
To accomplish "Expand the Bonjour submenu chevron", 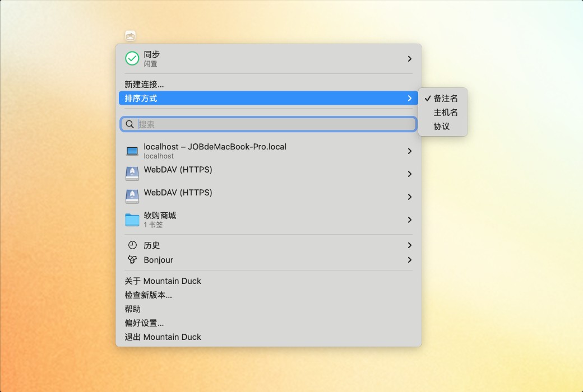I will pos(409,260).
